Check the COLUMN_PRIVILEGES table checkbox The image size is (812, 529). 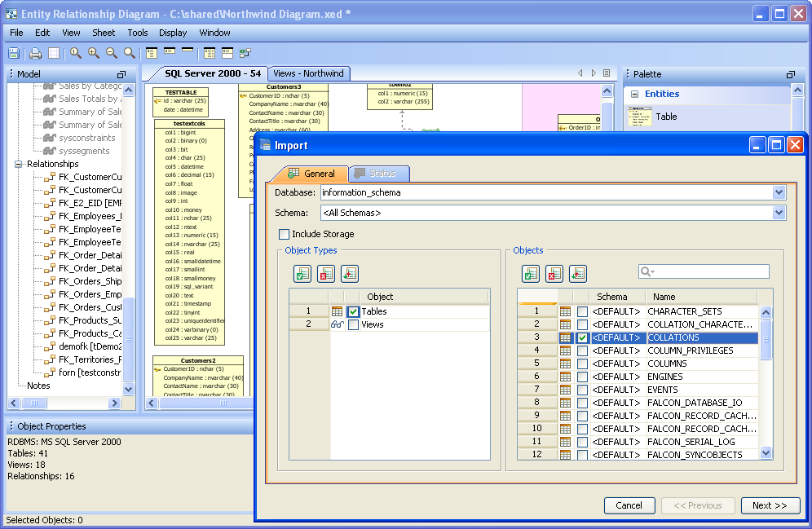coord(583,350)
